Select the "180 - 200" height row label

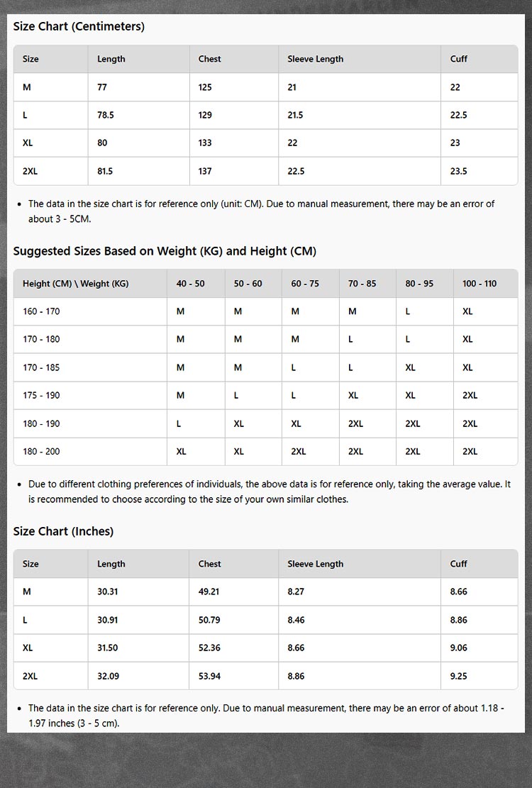(x=41, y=451)
